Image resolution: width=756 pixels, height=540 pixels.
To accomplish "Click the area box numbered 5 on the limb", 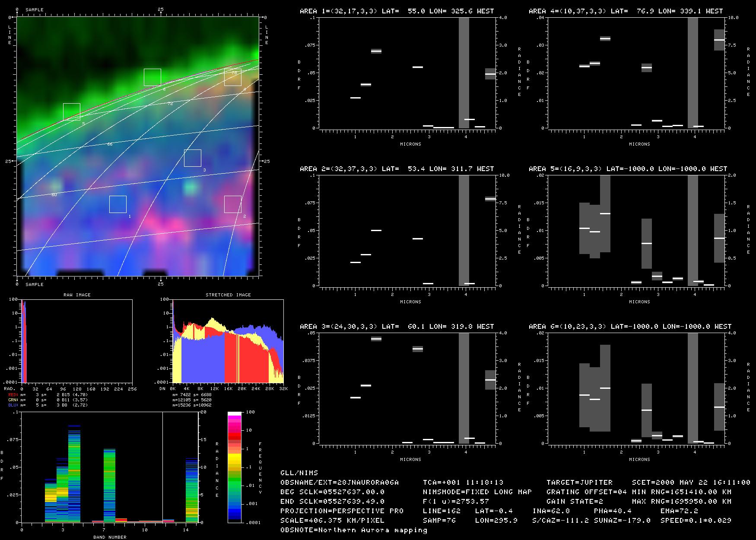I will click(x=72, y=112).
